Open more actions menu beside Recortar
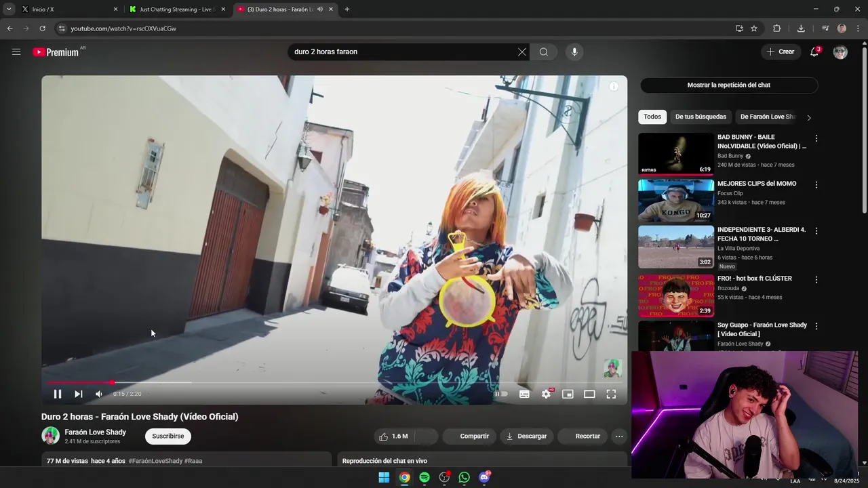The width and height of the screenshot is (868, 488). [x=619, y=436]
